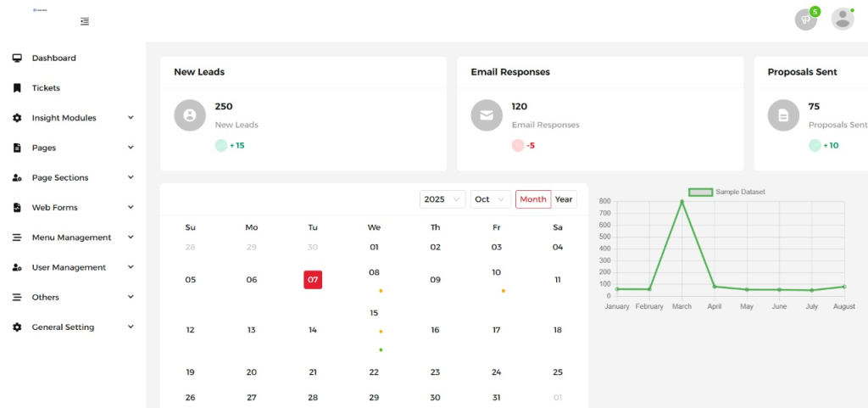Click the Proposals Sent document icon
The image size is (868, 408).
click(x=783, y=115)
